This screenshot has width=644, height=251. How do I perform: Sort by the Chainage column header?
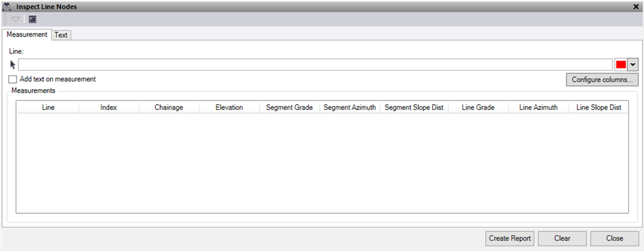coord(169,108)
